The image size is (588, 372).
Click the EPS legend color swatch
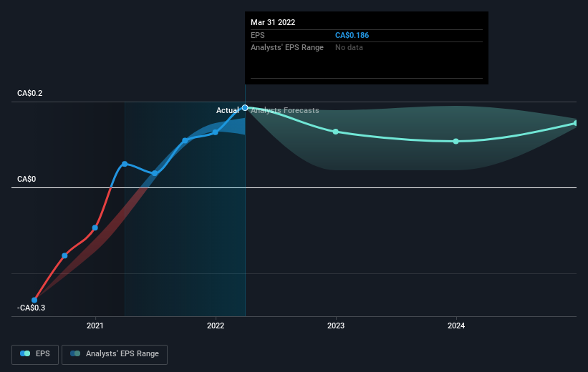pyautogui.click(x=25, y=353)
